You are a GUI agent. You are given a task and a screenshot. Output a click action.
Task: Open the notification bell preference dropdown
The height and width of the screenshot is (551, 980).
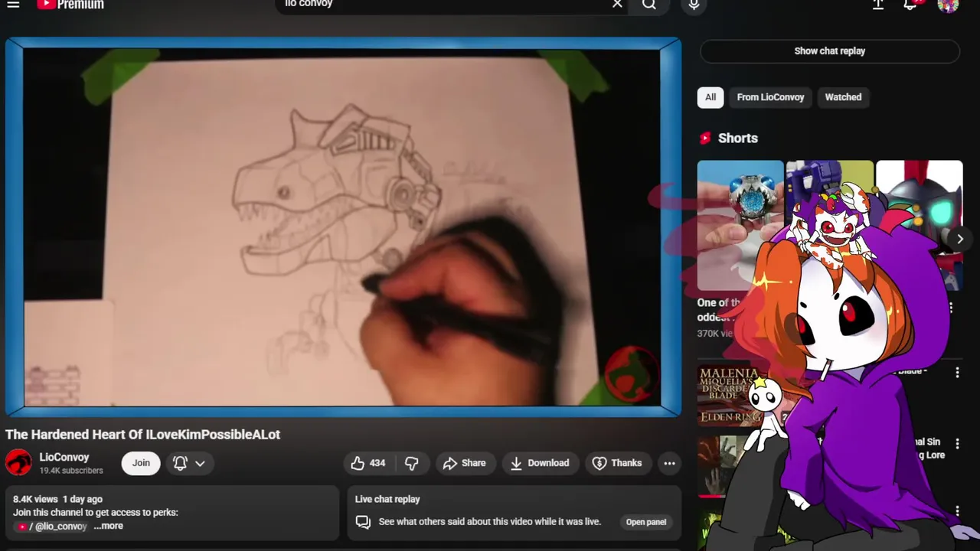189,463
